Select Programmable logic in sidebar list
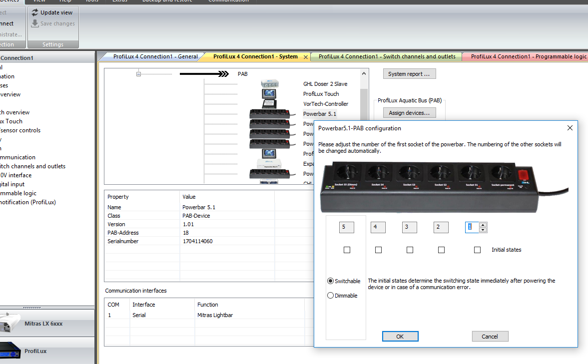The image size is (588, 364). 18,193
